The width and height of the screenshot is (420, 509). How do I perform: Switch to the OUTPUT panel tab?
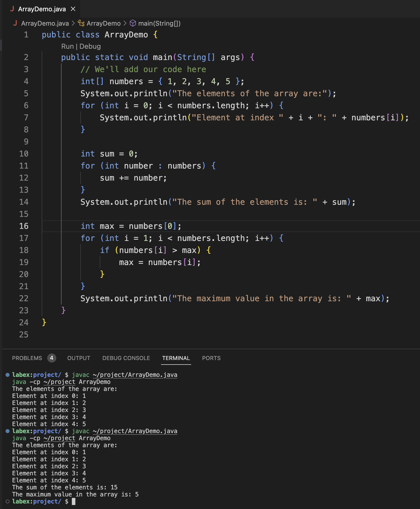(79, 358)
